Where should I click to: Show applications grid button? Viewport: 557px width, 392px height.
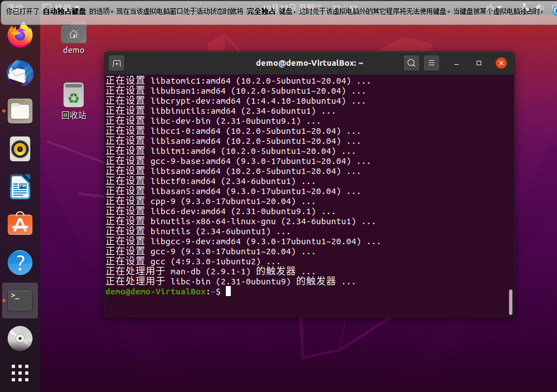[20, 373]
